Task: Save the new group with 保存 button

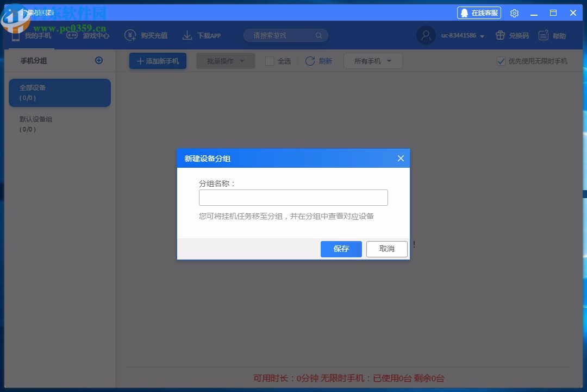Action: click(341, 249)
